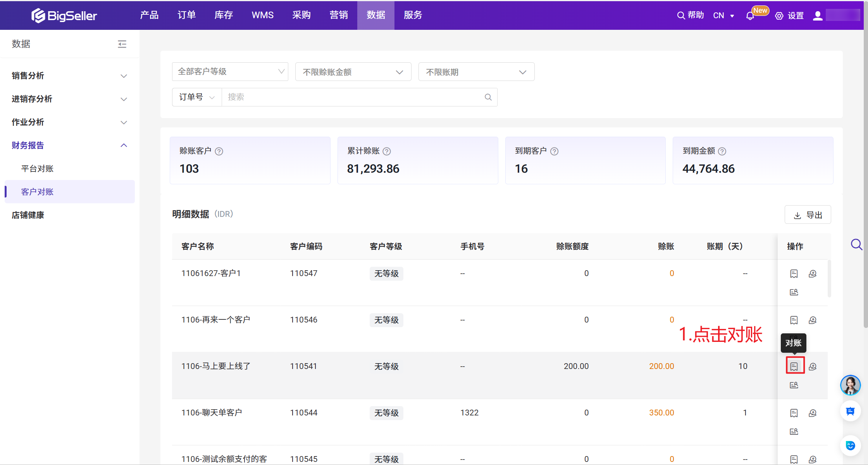
Task: Click the help icon beside 到期金额
Action: (x=722, y=151)
